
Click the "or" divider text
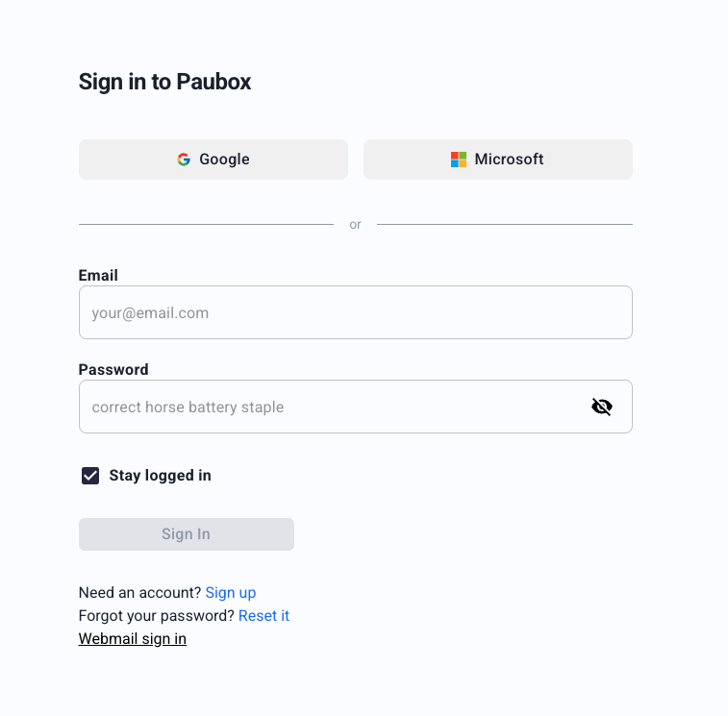[355, 225]
